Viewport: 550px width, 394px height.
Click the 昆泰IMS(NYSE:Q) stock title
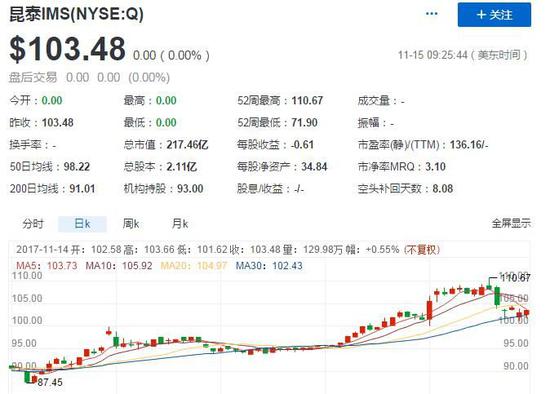(76, 14)
